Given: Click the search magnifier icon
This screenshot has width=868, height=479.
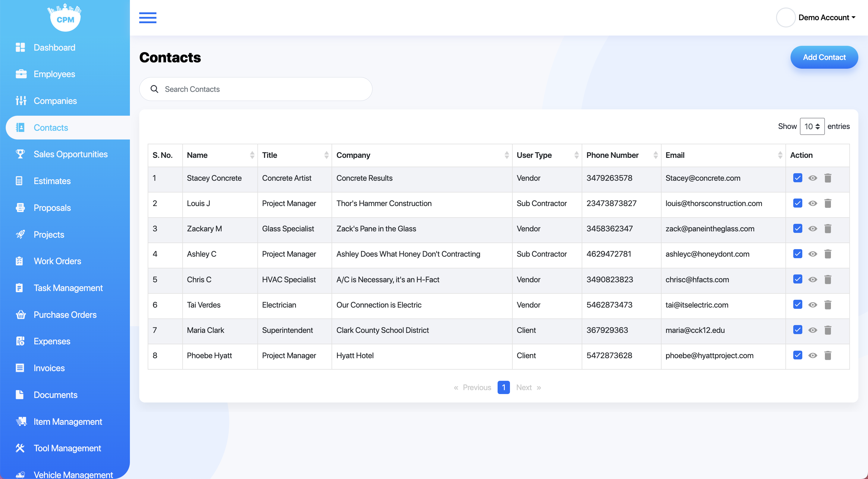Looking at the screenshot, I should (154, 89).
